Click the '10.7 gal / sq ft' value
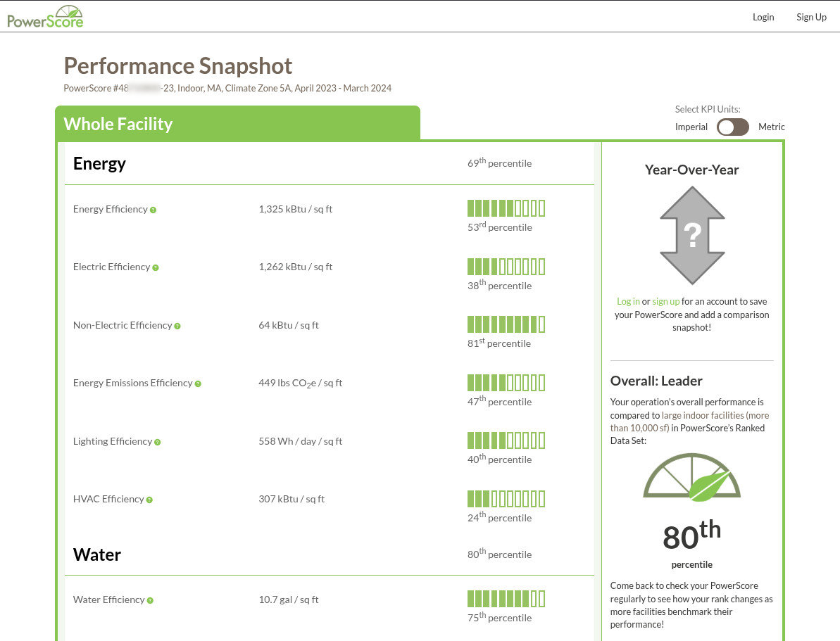The height and width of the screenshot is (641, 840). 288,599
